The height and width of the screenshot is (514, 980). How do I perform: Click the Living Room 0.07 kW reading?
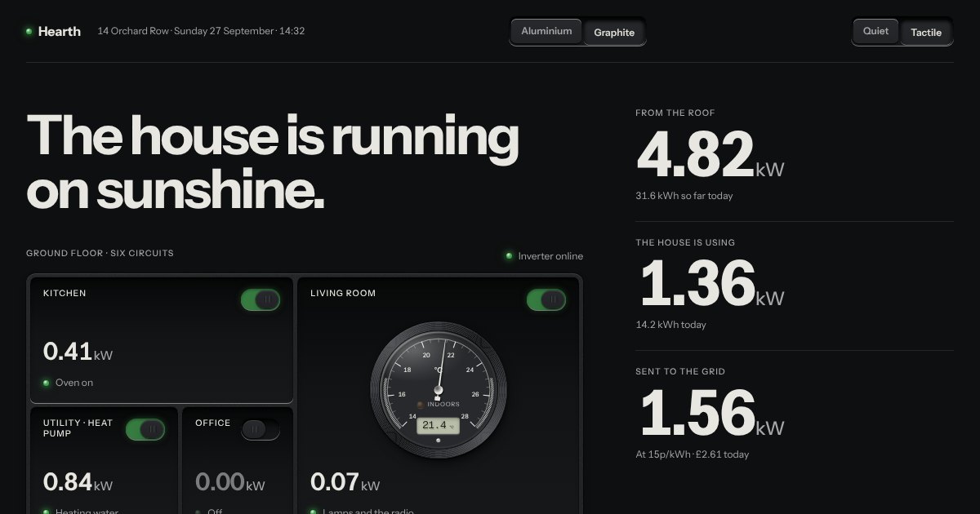pos(345,482)
